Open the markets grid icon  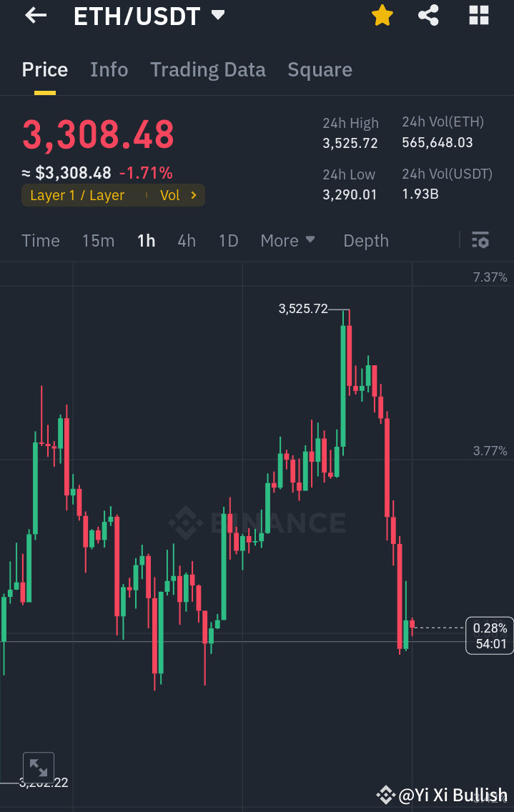(478, 15)
